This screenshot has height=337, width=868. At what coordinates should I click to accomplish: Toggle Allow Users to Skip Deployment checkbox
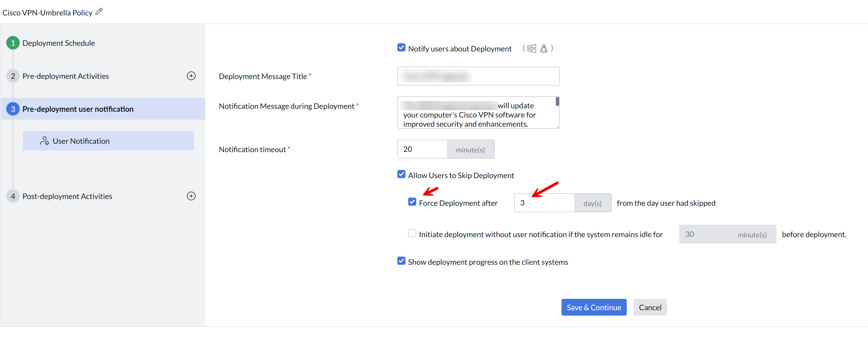401,174
